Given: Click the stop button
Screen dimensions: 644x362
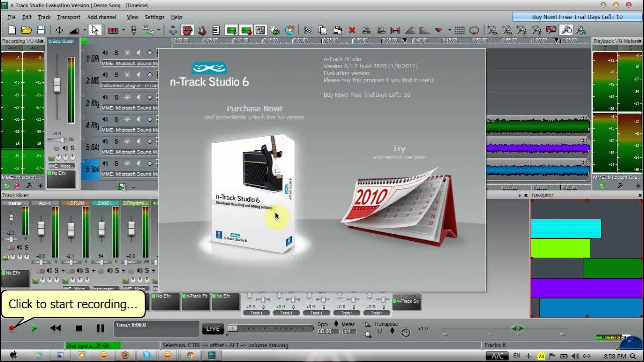Looking at the screenshot, I should pos(79,328).
